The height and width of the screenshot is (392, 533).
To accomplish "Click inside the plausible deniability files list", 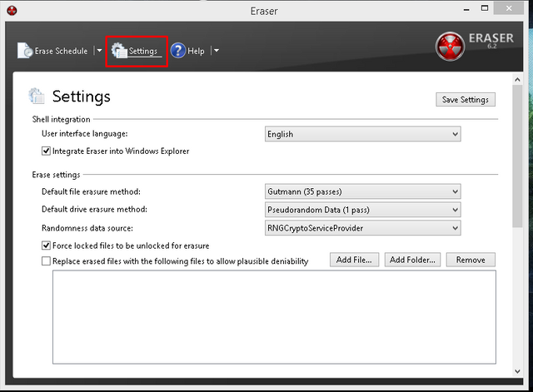I will tap(274, 317).
